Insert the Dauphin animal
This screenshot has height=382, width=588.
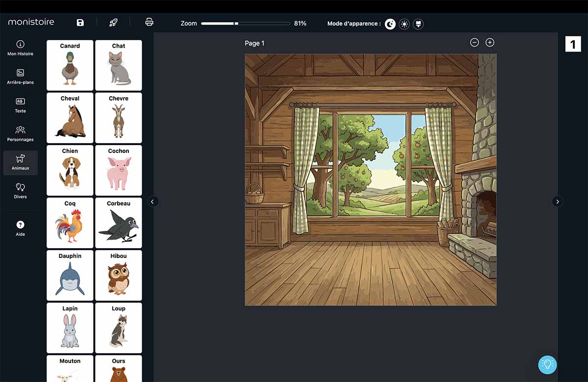(70, 275)
